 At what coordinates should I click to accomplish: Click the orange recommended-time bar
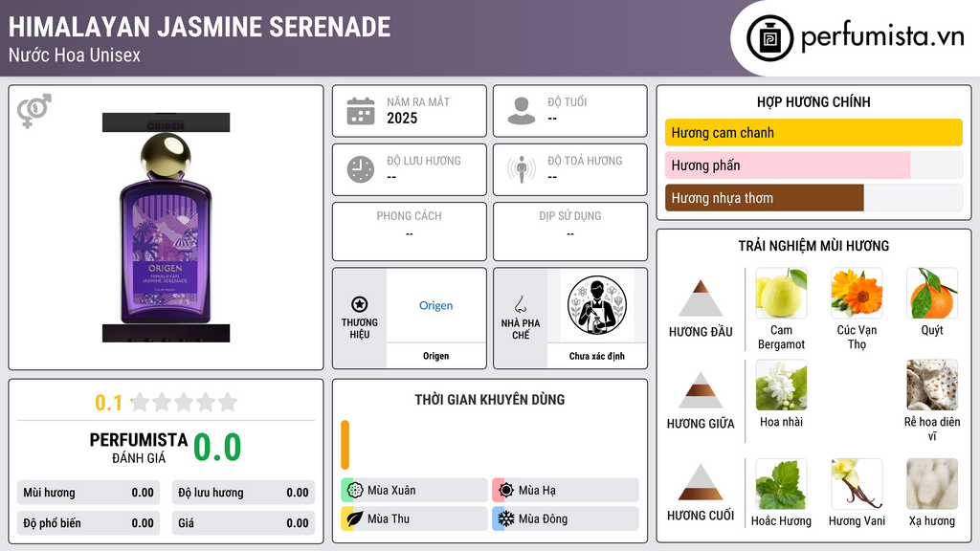[x=345, y=445]
